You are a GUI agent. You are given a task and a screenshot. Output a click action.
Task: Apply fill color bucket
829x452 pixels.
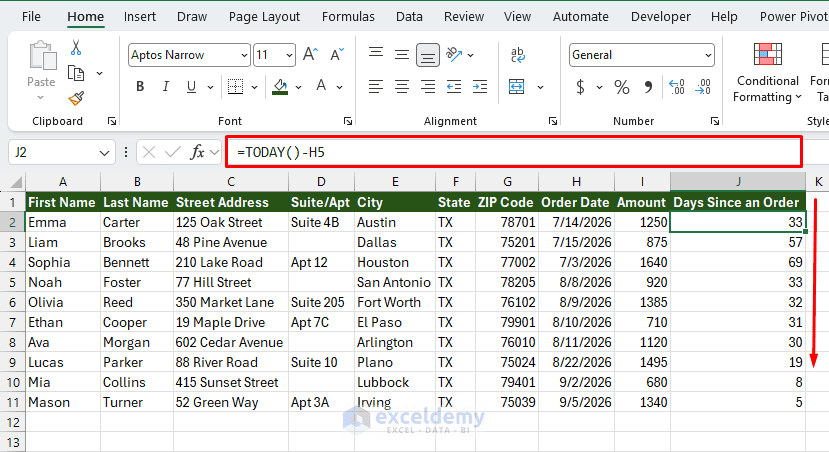click(x=280, y=86)
